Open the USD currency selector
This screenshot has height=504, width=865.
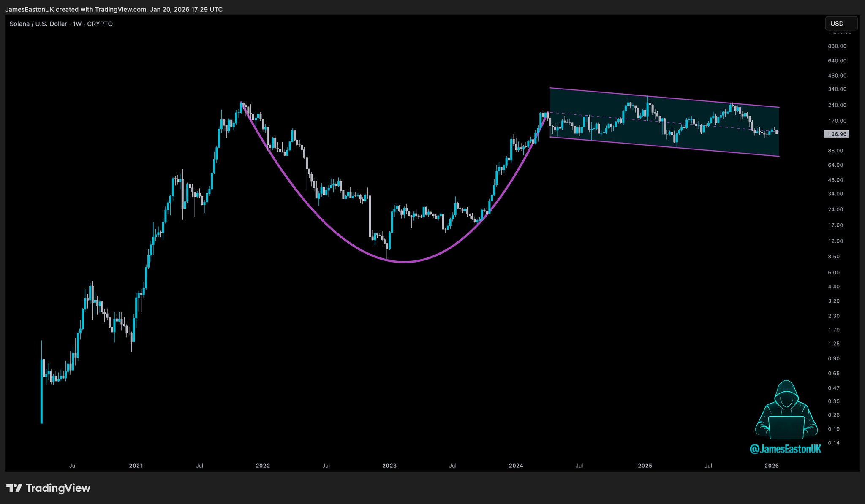(x=841, y=24)
